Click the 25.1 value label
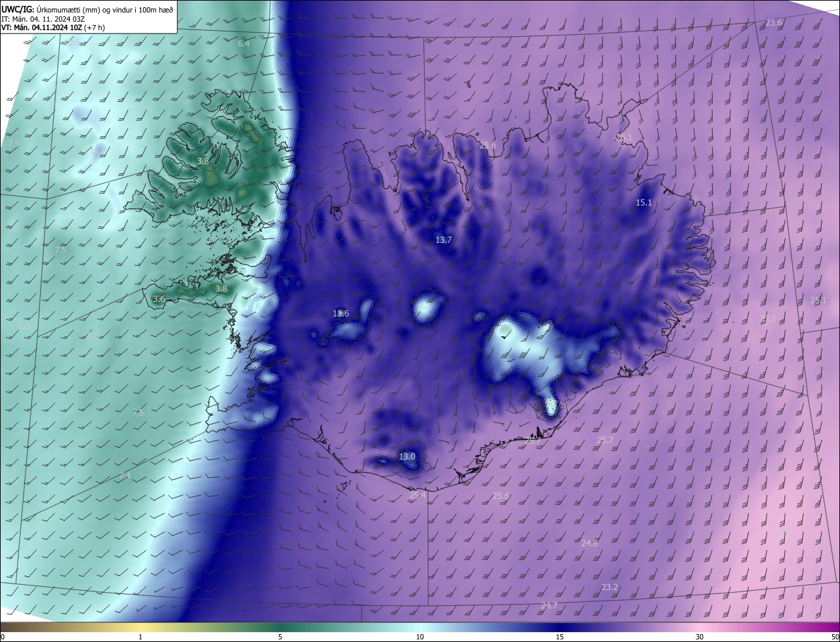The height and width of the screenshot is (642, 840). pos(818,300)
